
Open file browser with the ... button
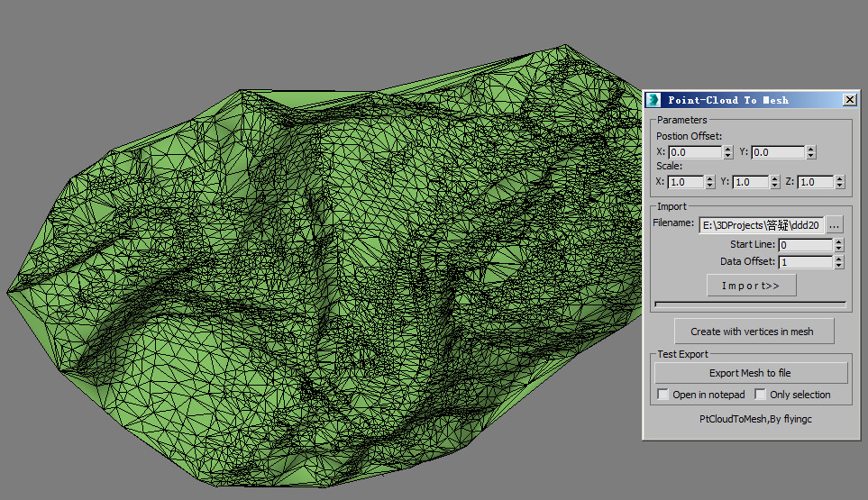point(835,225)
